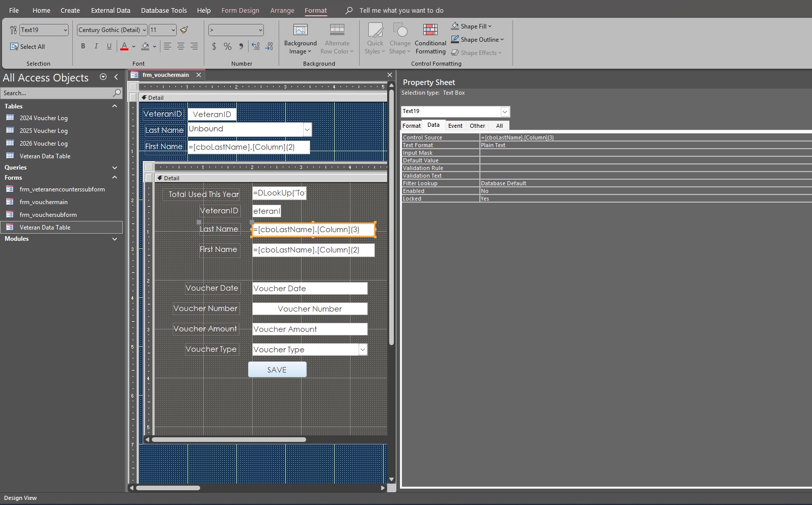Toggle bold formatting
This screenshot has width=812, height=505.
(83, 46)
